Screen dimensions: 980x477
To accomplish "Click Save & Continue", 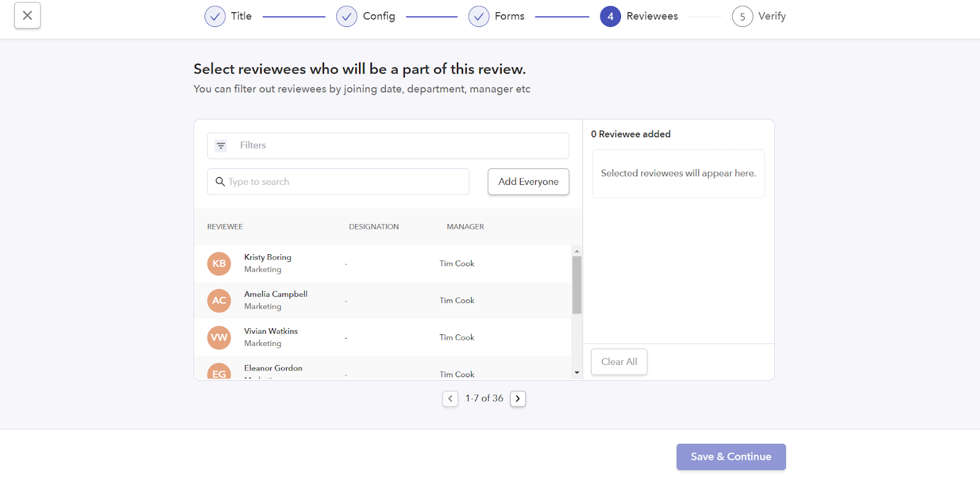I will click(x=731, y=457).
